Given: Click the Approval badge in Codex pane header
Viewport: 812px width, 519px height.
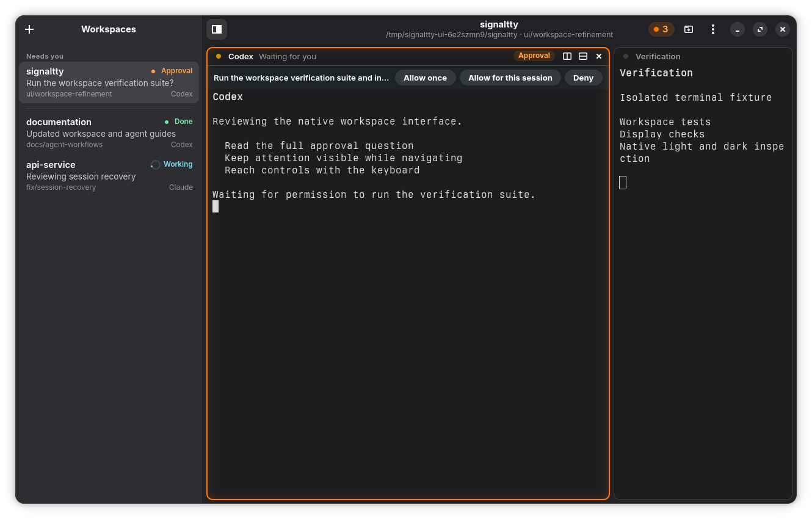Looking at the screenshot, I should point(534,56).
